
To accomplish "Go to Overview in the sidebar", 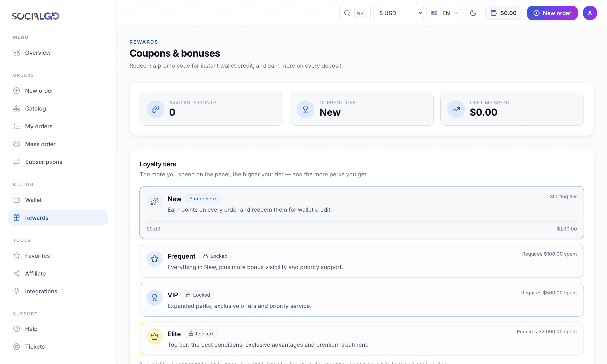I will coord(58,53).
